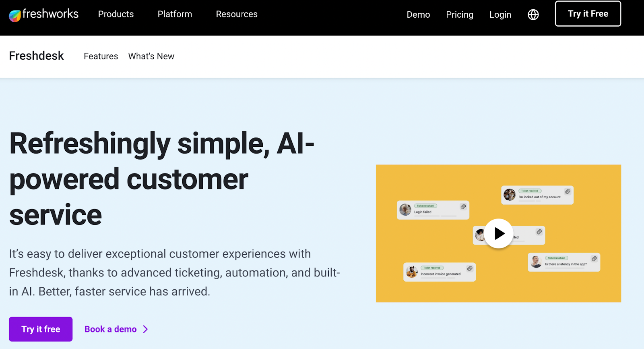The width and height of the screenshot is (644, 349).
Task: Open the Products menu
Action: 116,14
